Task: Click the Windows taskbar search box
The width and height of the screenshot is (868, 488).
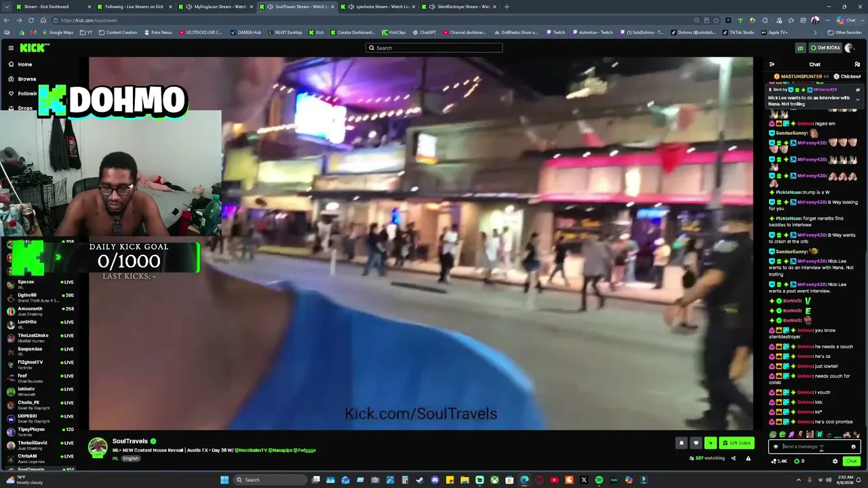Action: coord(271,480)
